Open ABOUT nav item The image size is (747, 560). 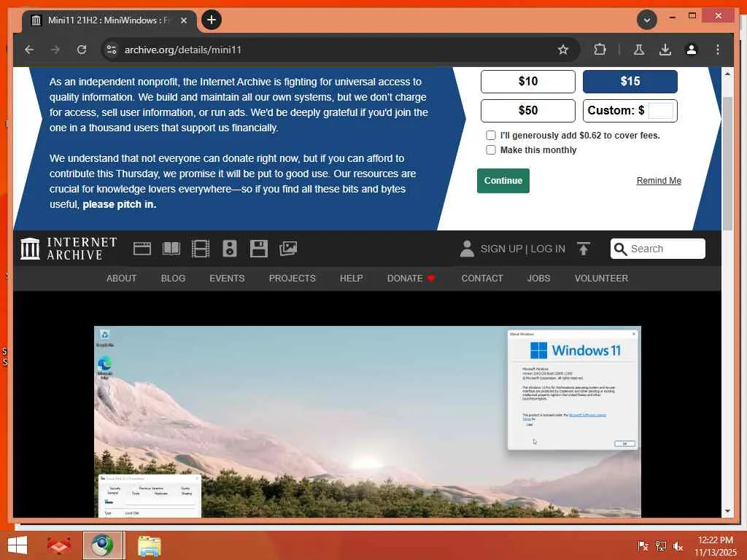[122, 278]
